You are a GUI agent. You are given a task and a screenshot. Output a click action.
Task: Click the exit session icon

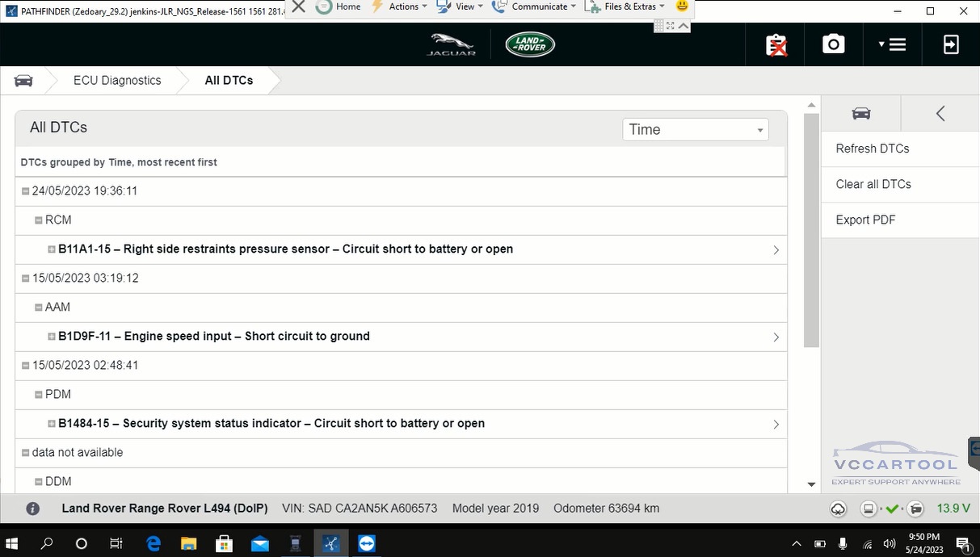click(x=951, y=44)
